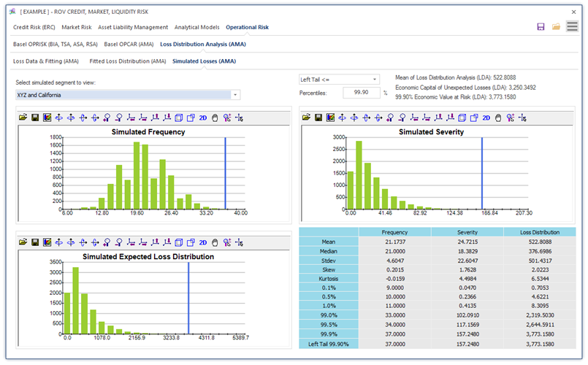
Task: Open Basel OPCAR (AMA) tab
Action: 129,45
